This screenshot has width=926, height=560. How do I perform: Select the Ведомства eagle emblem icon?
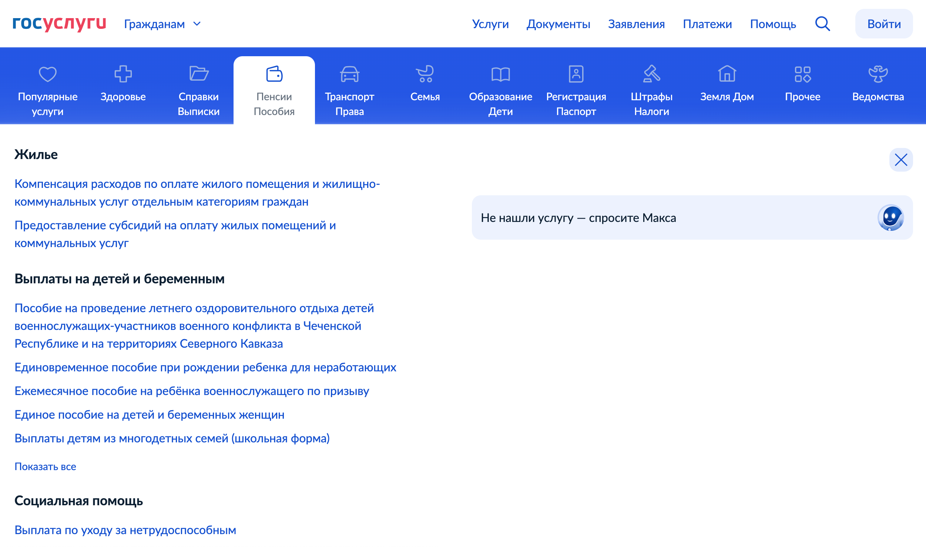click(878, 74)
